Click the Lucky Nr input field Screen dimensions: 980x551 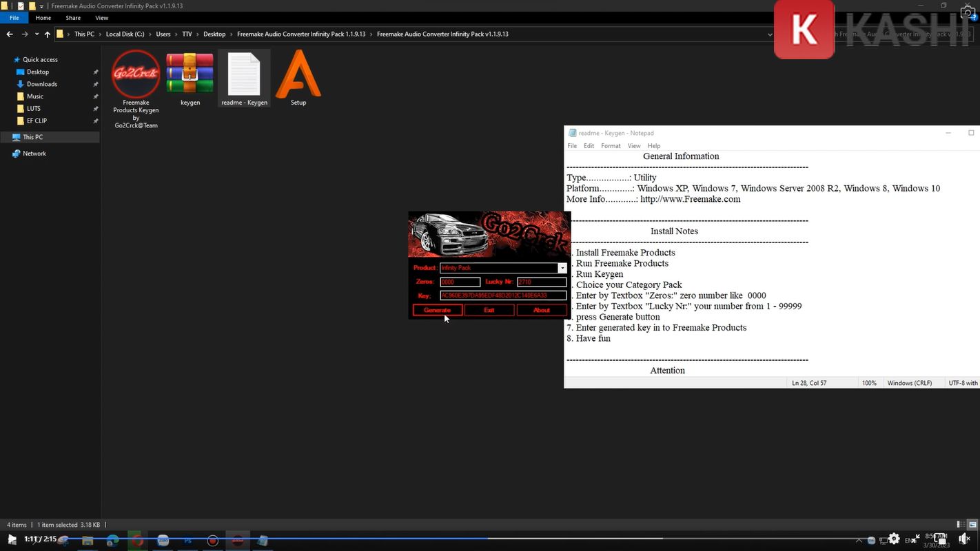coord(542,282)
